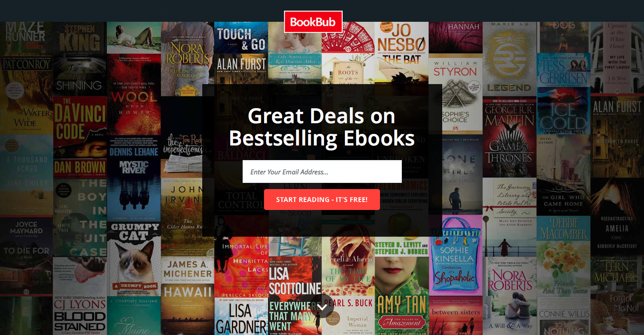Open the Legend book cover

coord(509,59)
